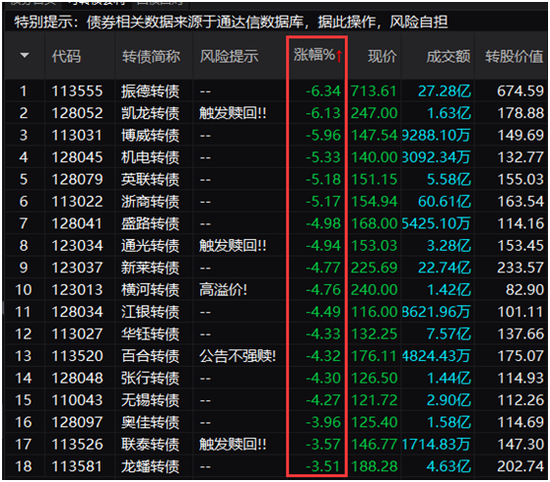This screenshot has height=482, width=550.
Task: Click price 247.00
Action: click(374, 113)
